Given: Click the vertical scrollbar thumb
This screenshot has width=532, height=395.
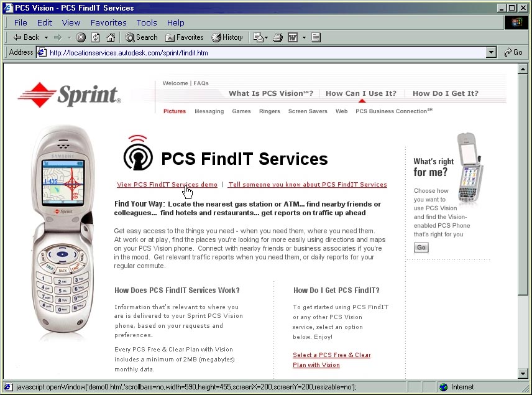Looking at the screenshot, I should [x=523, y=185].
